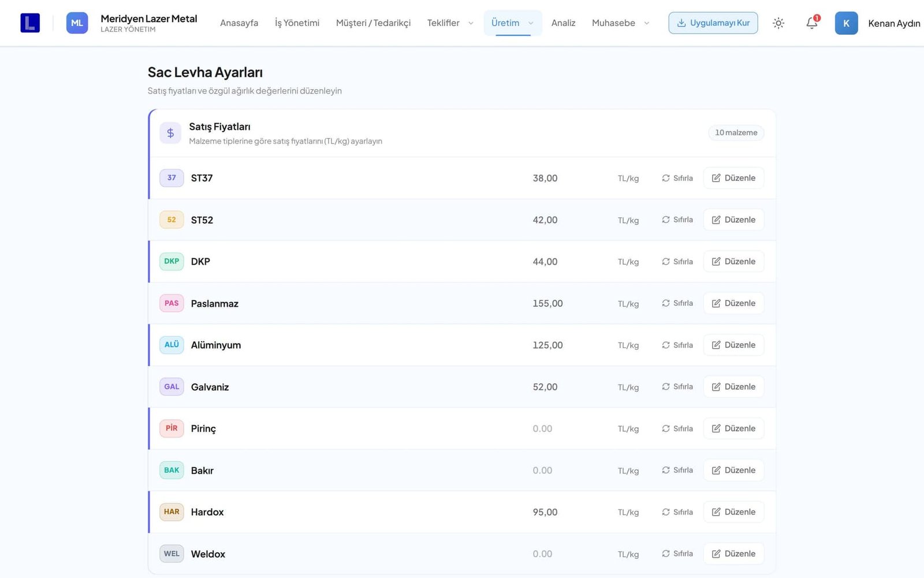Reset the Pirinç price with Sıfırla
Image resolution: width=924 pixels, height=578 pixels.
coord(677,428)
